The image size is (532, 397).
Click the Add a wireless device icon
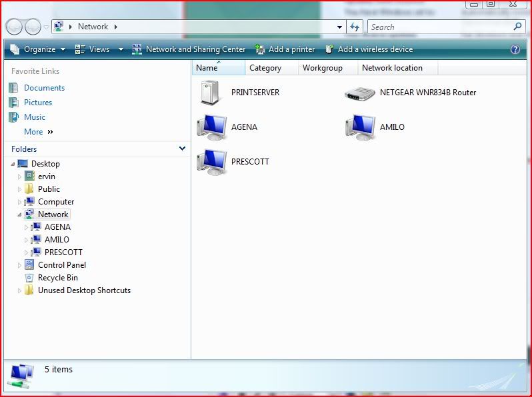coord(329,49)
